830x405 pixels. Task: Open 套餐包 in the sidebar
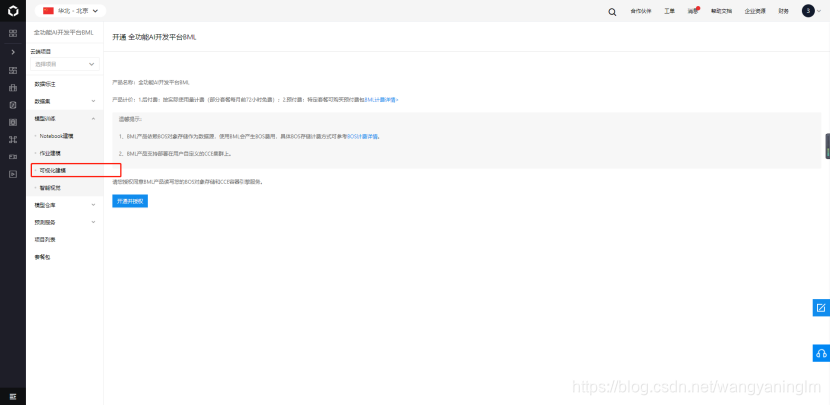point(42,257)
